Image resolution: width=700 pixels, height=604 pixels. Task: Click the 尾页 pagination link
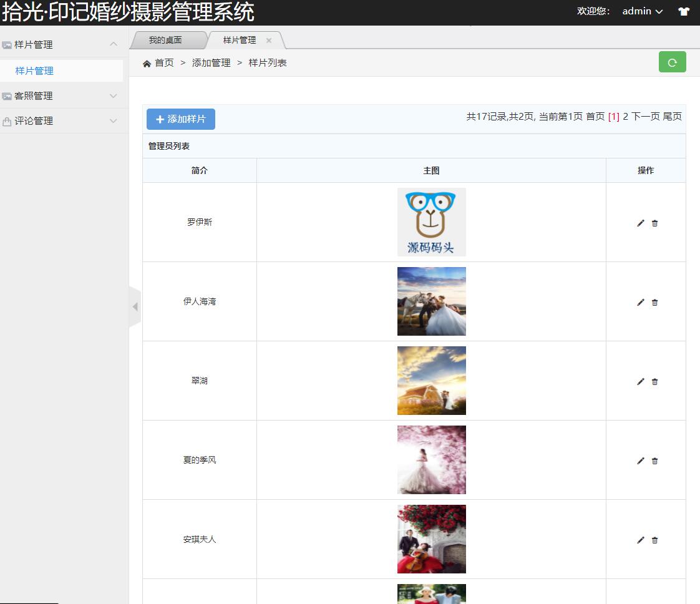pyautogui.click(x=673, y=117)
